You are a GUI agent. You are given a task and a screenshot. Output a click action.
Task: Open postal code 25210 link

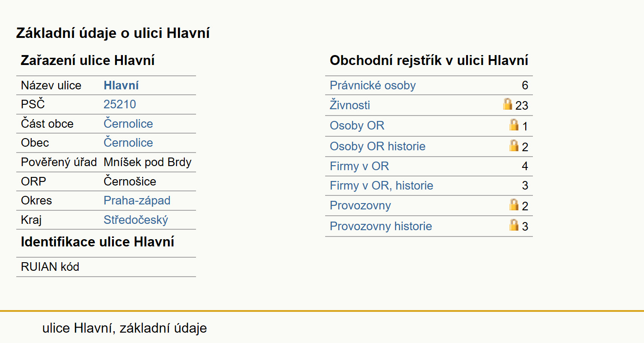click(120, 105)
